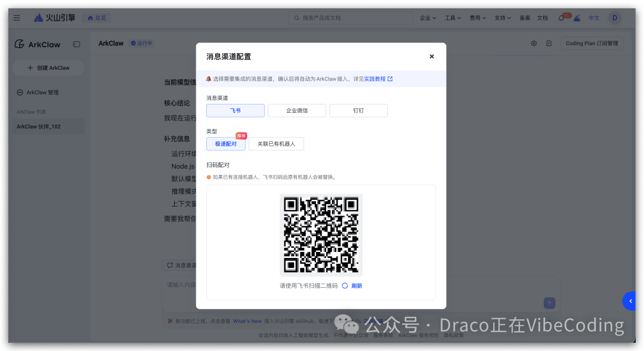Image resolution: width=644 pixels, height=351 pixels.
Task: Click the blue send button in input area
Action: pyautogui.click(x=548, y=303)
